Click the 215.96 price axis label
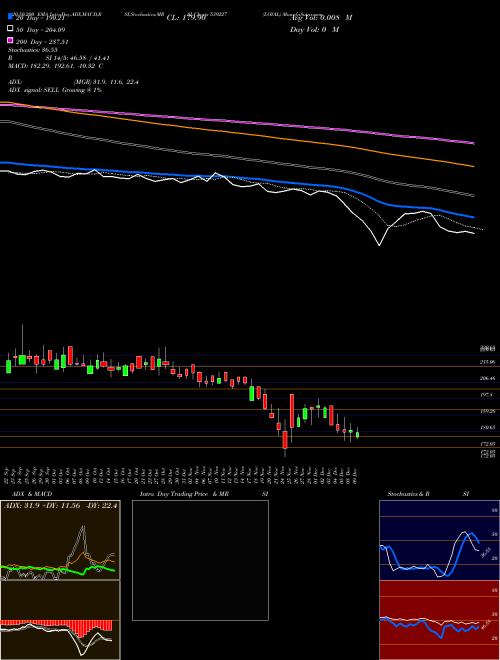500x660 pixels. coord(488,362)
